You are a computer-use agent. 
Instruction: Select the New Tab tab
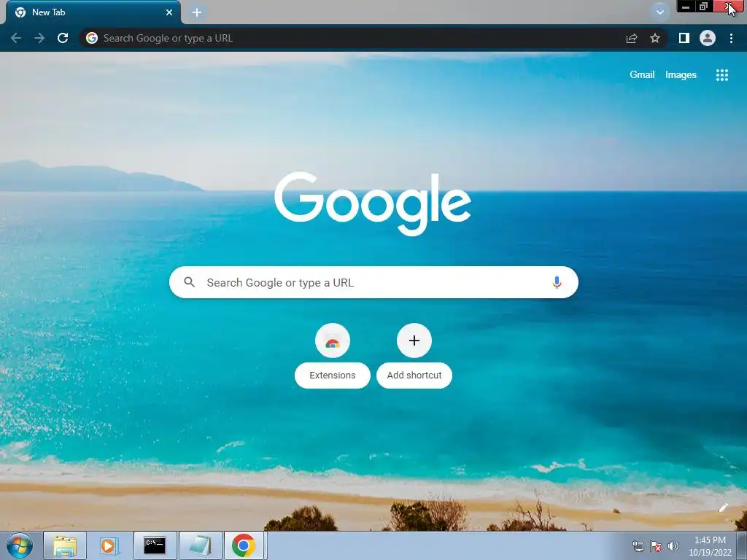[x=93, y=12]
